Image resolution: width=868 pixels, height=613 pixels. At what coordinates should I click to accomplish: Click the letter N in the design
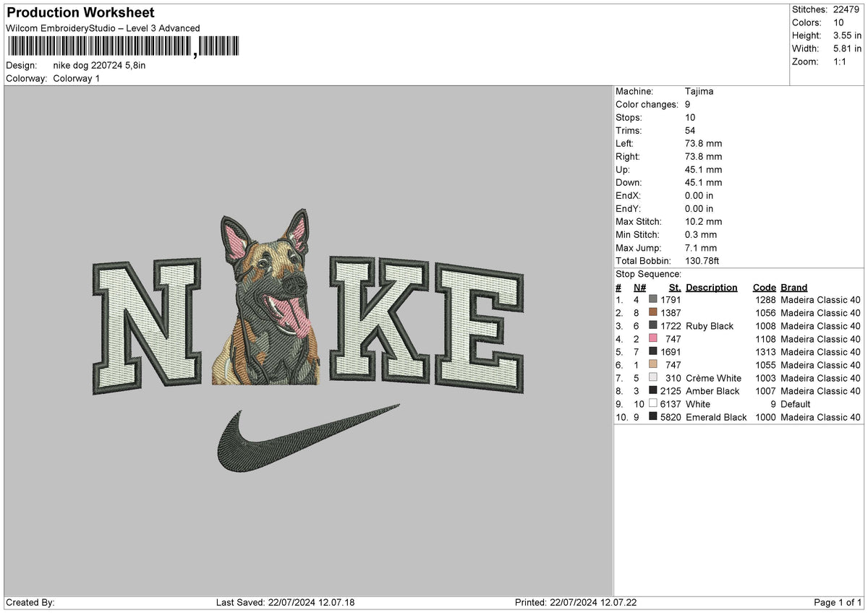(148, 325)
